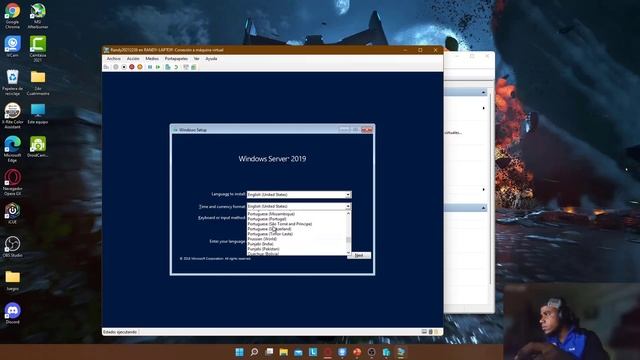Click the Revert toolbar icon
The width and height of the screenshot is (640, 360).
pos(176,67)
